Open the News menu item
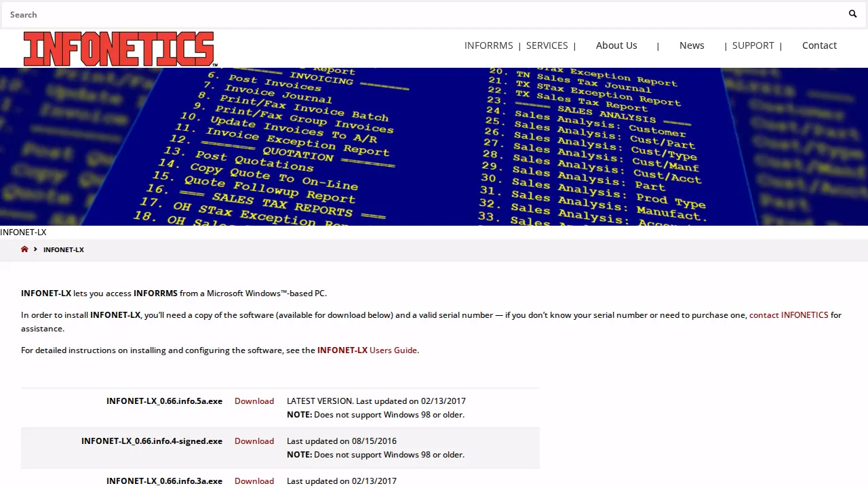Viewport: 868px width, 488px height. 692,45
